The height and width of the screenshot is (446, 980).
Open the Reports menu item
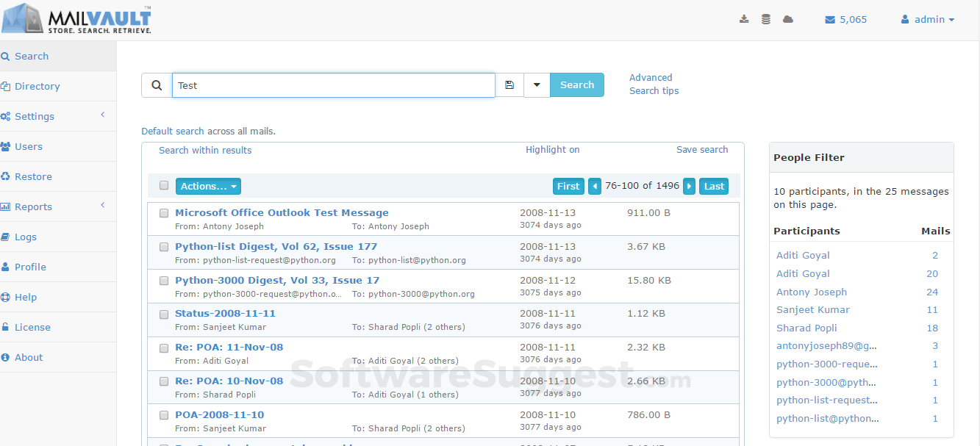point(33,206)
